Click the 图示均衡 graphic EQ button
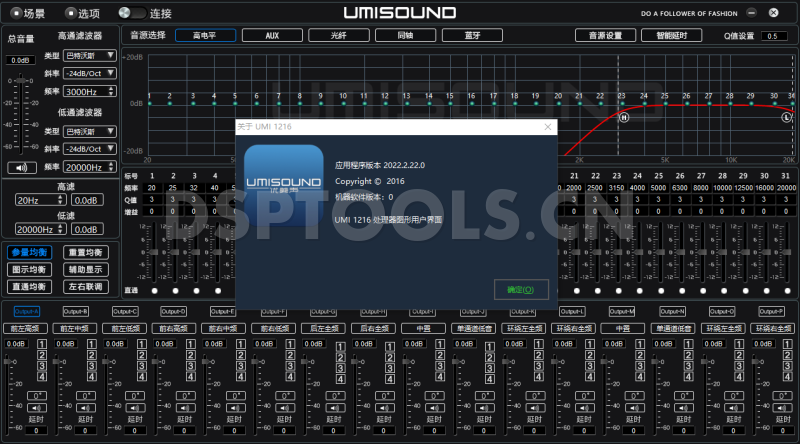The width and height of the screenshot is (800, 444). pyautogui.click(x=30, y=269)
